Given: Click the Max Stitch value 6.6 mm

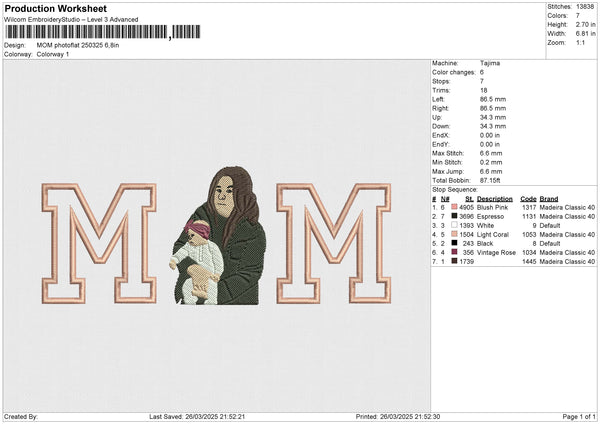Looking at the screenshot, I should click(491, 153).
